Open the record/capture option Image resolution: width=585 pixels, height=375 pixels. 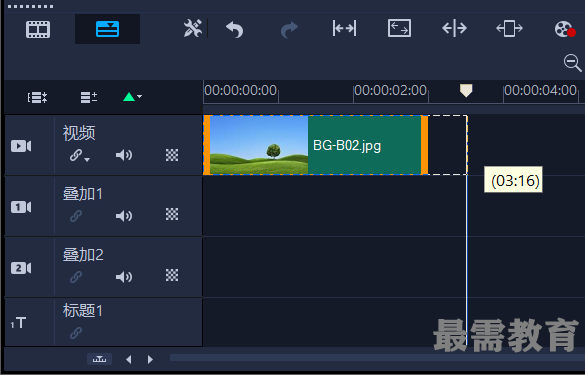pos(564,29)
